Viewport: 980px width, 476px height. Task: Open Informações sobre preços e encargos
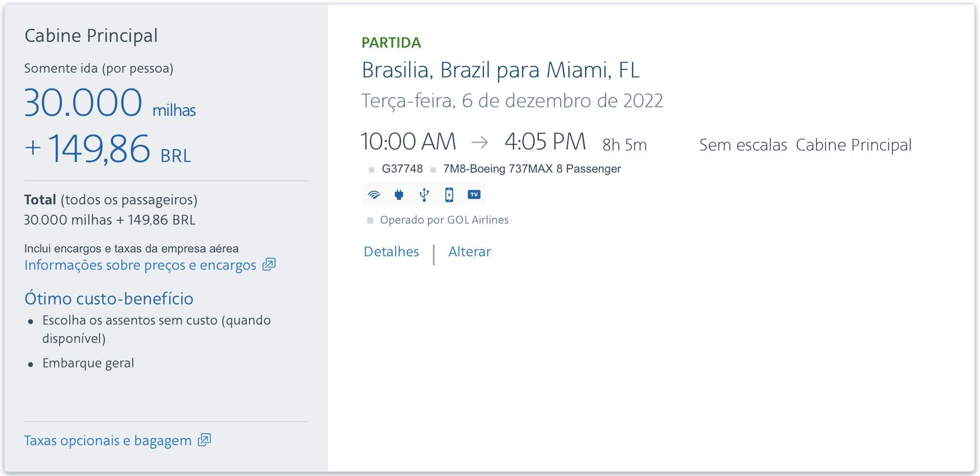pos(140,265)
